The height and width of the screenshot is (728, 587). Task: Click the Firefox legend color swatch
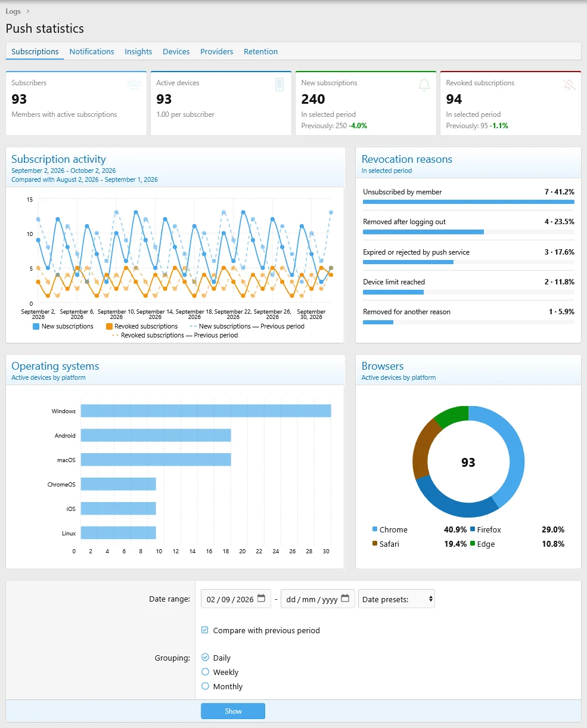point(473,529)
